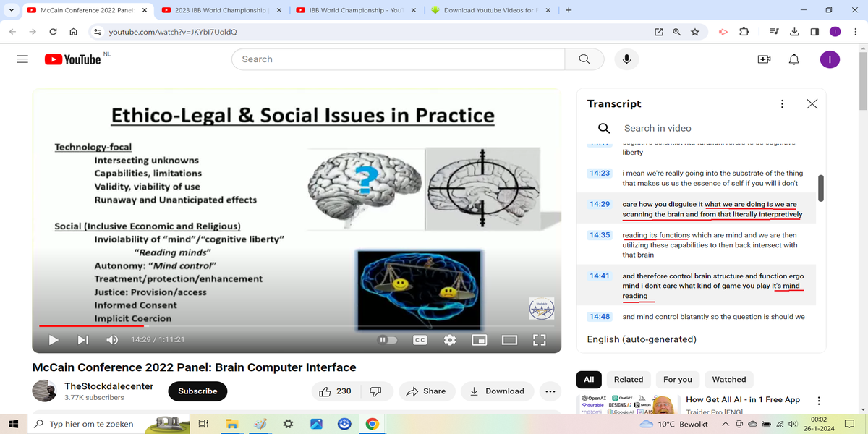The image size is (868, 434).
Task: Open video player settings gear
Action: coord(450,340)
